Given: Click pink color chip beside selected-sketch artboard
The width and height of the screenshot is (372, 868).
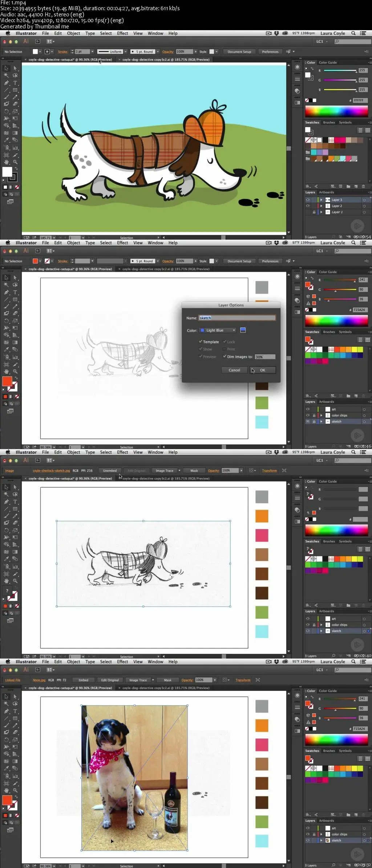Looking at the screenshot, I should 262,535.
